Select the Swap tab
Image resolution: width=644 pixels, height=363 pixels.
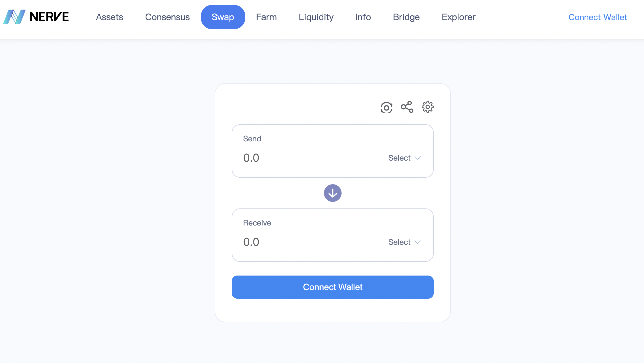223,17
